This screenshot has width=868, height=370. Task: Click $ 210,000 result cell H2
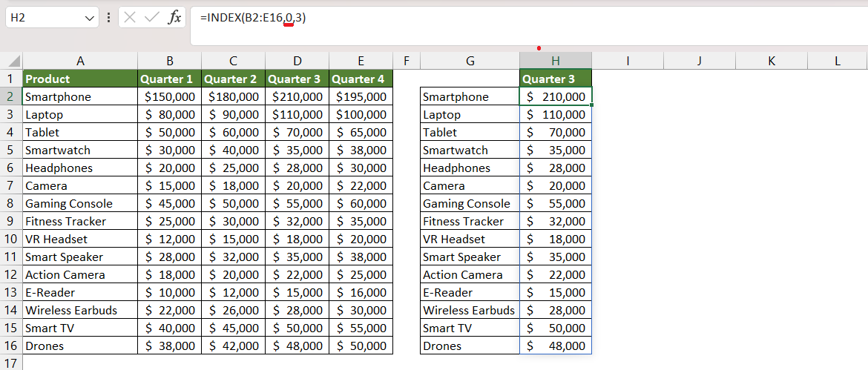(556, 97)
